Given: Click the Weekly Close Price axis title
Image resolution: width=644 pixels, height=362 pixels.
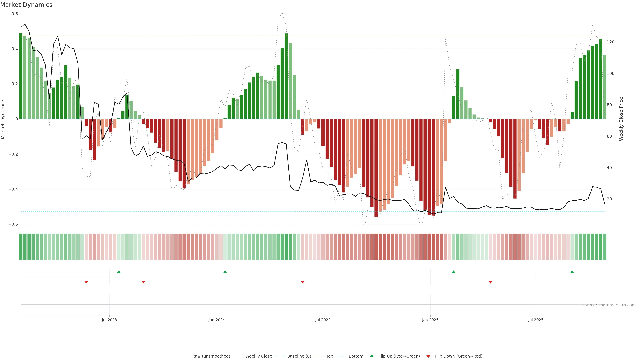Looking at the screenshot, I should point(621,119).
